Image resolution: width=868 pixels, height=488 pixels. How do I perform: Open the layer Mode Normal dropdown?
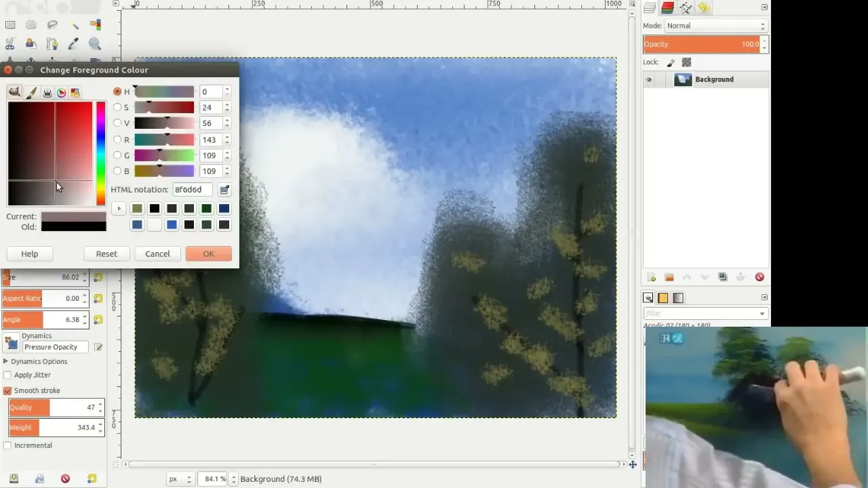(715, 26)
